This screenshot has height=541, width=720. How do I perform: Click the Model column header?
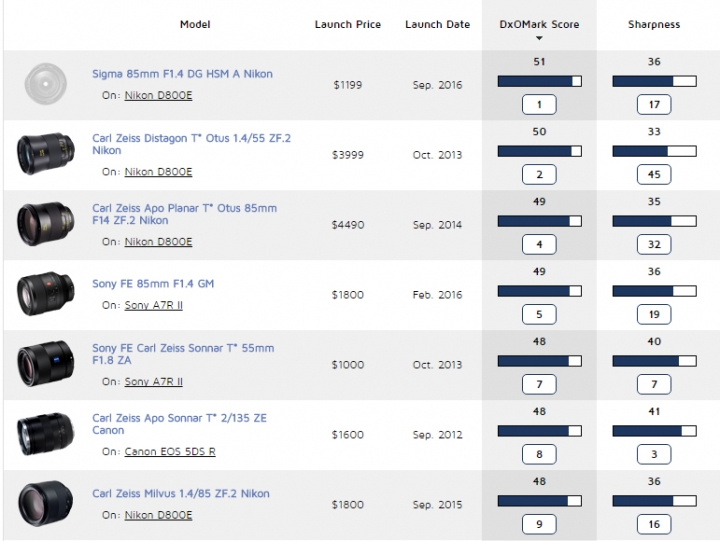[195, 24]
